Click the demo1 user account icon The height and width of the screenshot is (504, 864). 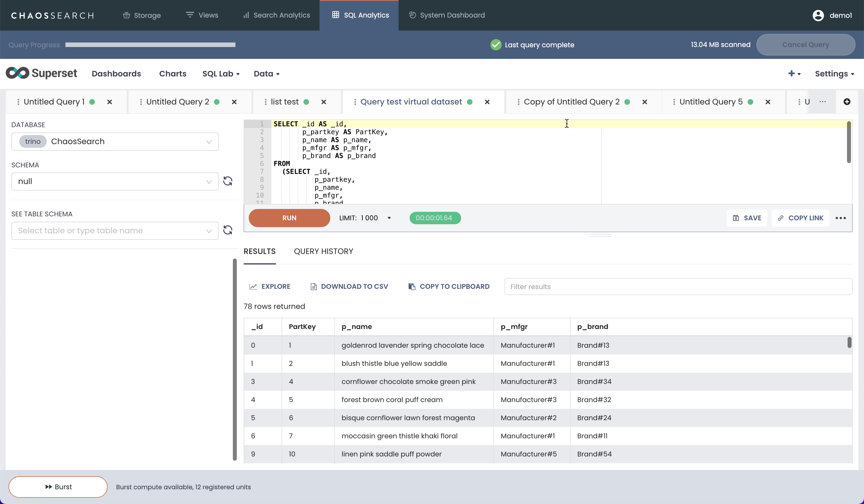coord(818,15)
